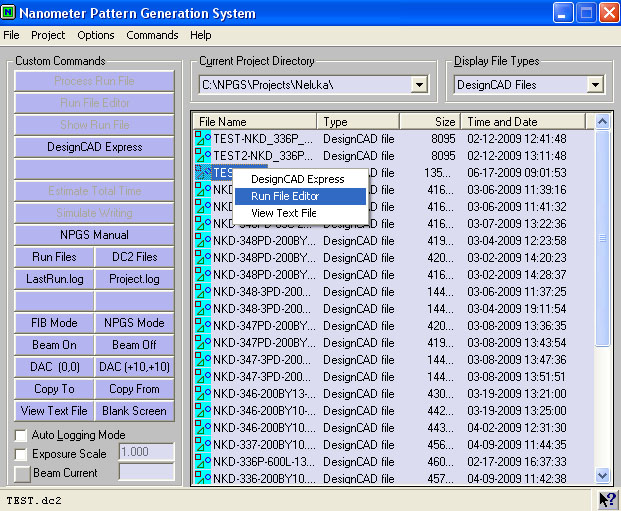Click the file list scroll down arrow
The width and height of the screenshot is (621, 511).
603,476
